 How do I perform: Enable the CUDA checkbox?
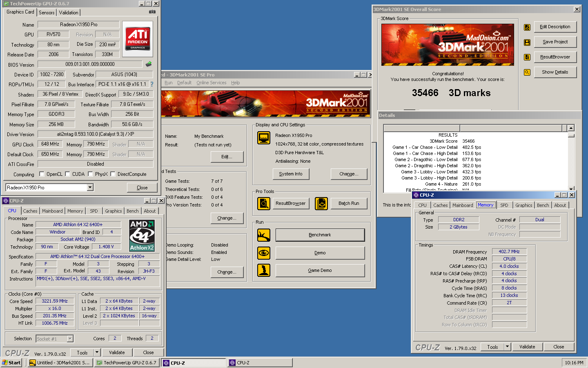tap(67, 174)
